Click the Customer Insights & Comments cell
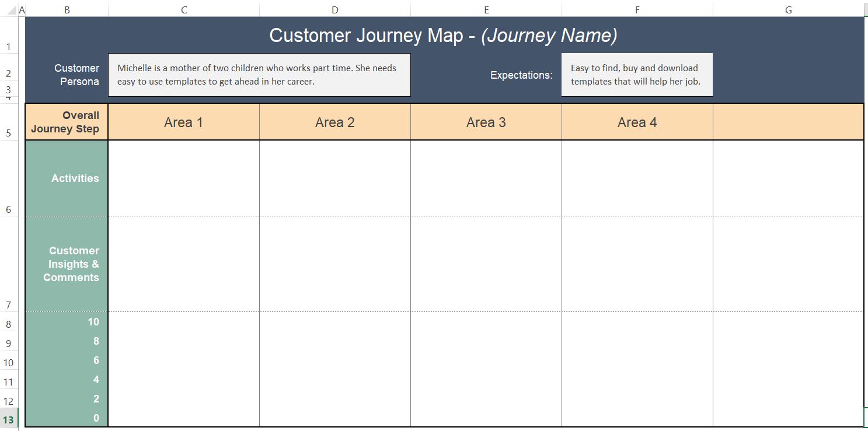 click(67, 264)
